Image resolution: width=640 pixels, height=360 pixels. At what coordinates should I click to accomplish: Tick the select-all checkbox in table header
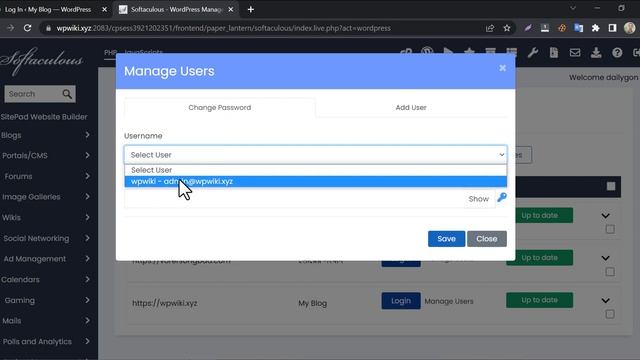point(611,187)
